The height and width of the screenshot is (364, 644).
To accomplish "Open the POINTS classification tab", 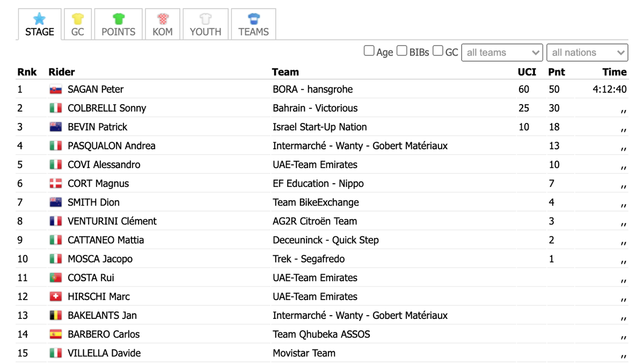I will pos(119,25).
